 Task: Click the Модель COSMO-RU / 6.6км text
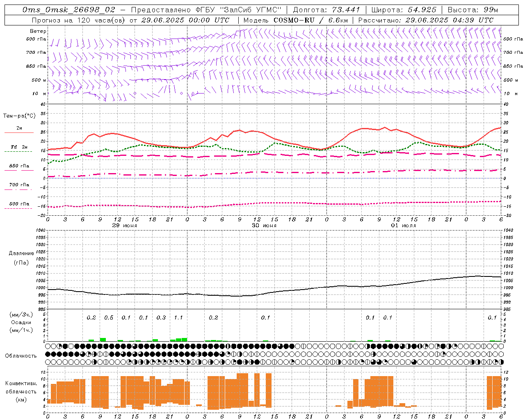[295, 20]
